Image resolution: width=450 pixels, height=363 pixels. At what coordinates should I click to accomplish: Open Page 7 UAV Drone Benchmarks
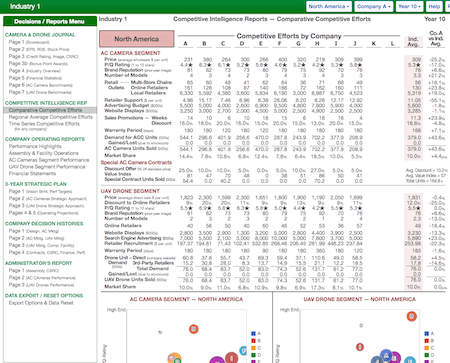point(40,92)
